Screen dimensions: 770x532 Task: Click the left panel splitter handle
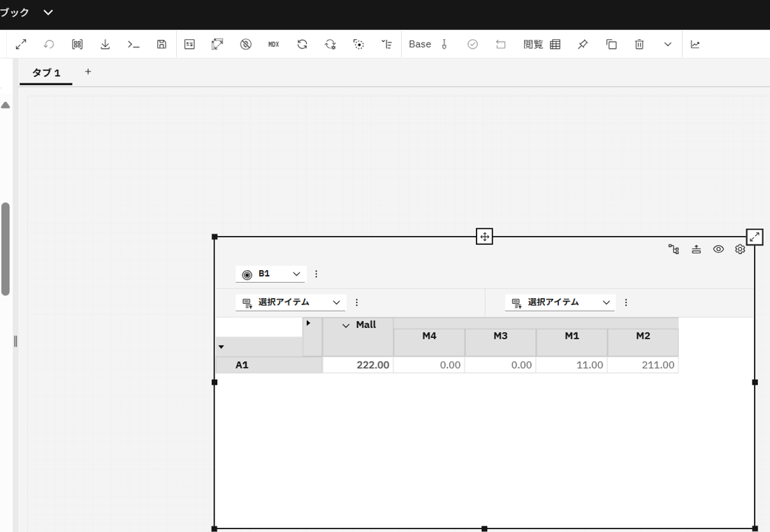click(15, 341)
